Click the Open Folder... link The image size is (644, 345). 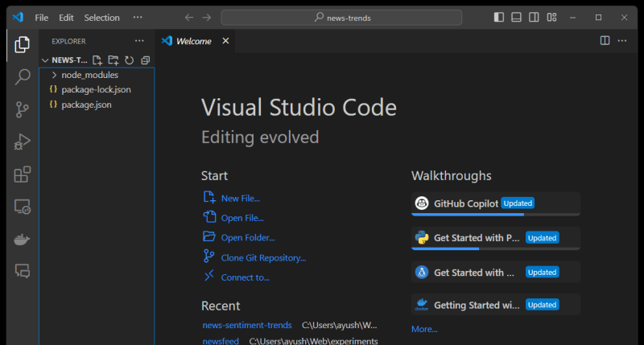pos(248,238)
